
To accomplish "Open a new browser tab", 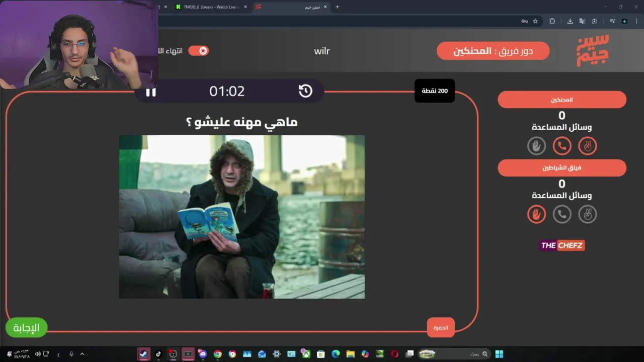I will pyautogui.click(x=337, y=7).
